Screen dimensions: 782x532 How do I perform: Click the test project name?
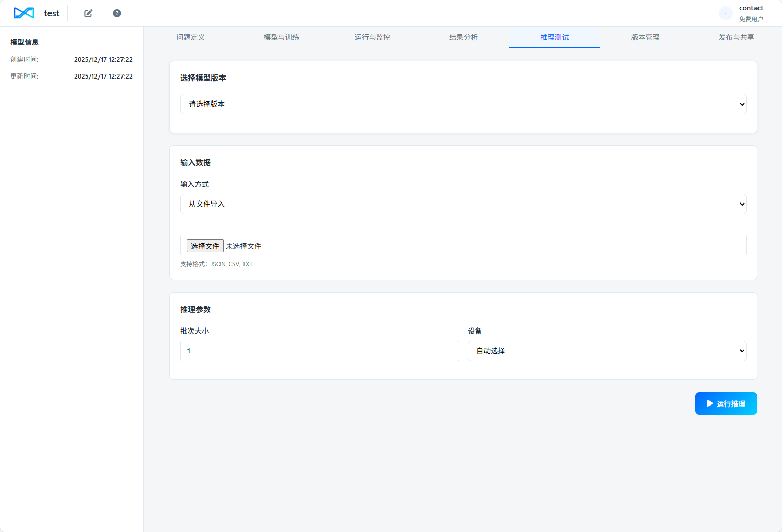pos(52,13)
